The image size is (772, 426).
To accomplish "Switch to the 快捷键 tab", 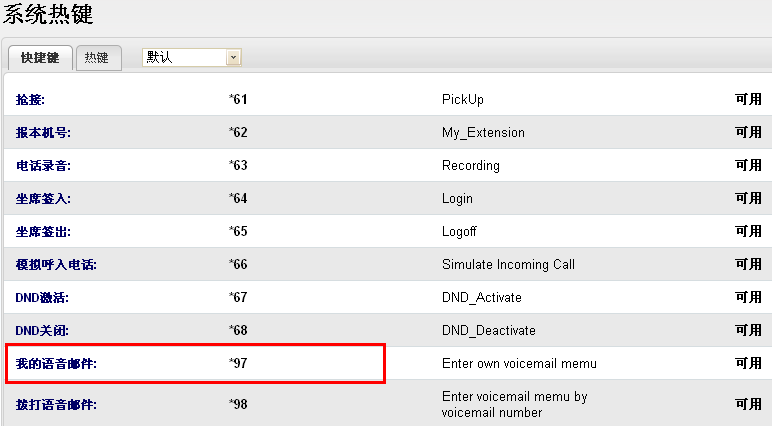I will pos(40,58).
